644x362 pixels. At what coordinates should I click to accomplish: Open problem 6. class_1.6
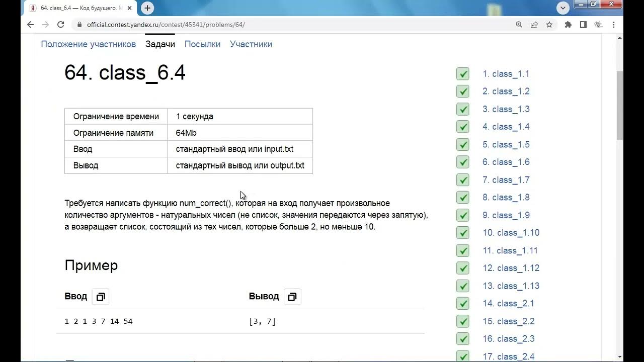coord(506,162)
